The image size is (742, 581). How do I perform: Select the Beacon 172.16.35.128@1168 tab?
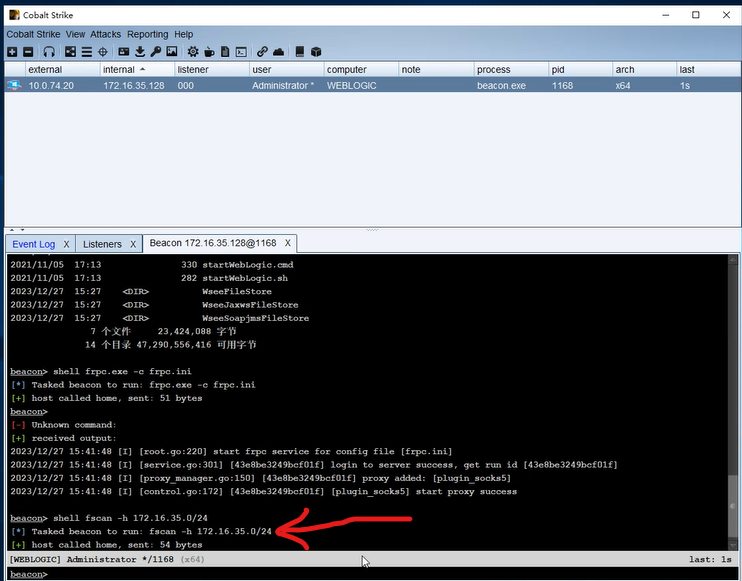pos(213,243)
